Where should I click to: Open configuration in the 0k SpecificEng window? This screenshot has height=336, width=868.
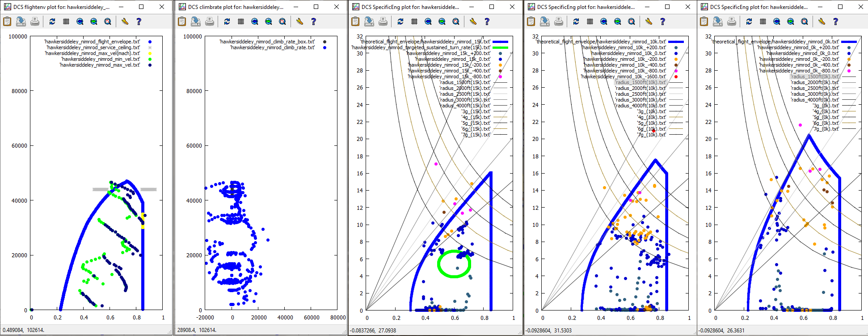pos(822,21)
